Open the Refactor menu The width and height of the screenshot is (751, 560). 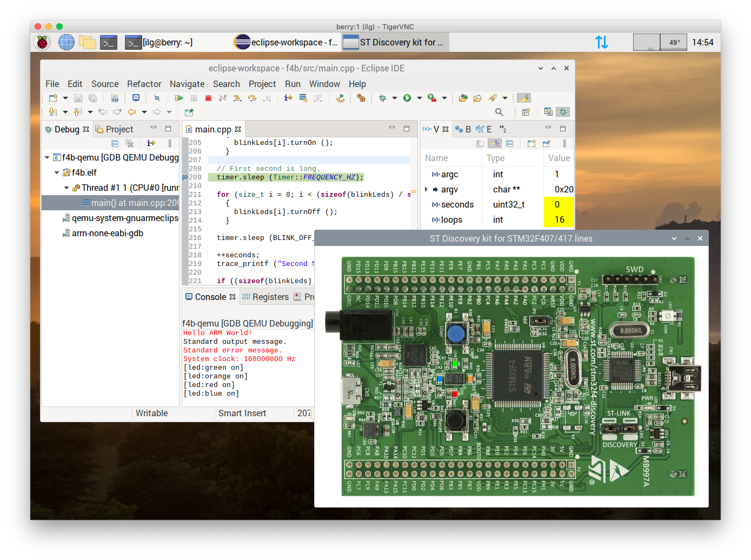pos(144,84)
